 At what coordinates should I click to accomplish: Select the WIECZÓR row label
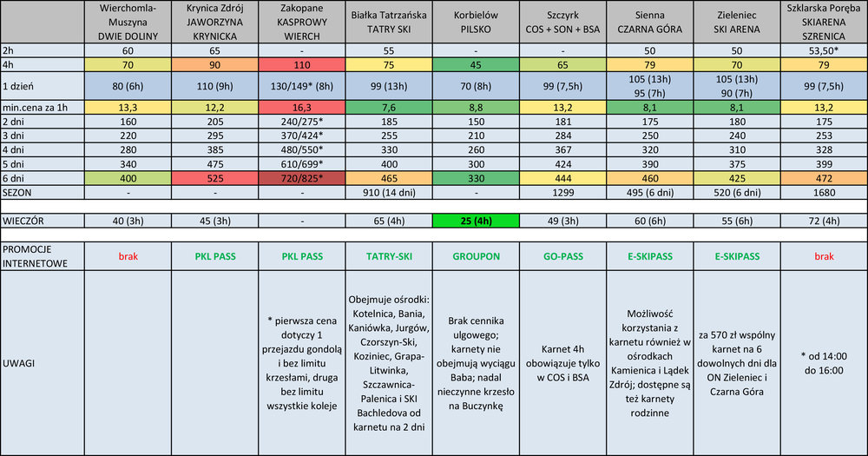point(43,221)
